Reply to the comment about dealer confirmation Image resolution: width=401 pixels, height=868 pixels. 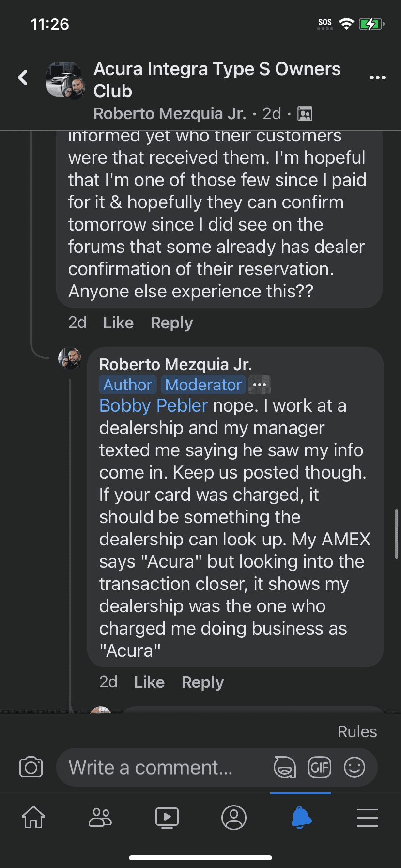point(171,323)
